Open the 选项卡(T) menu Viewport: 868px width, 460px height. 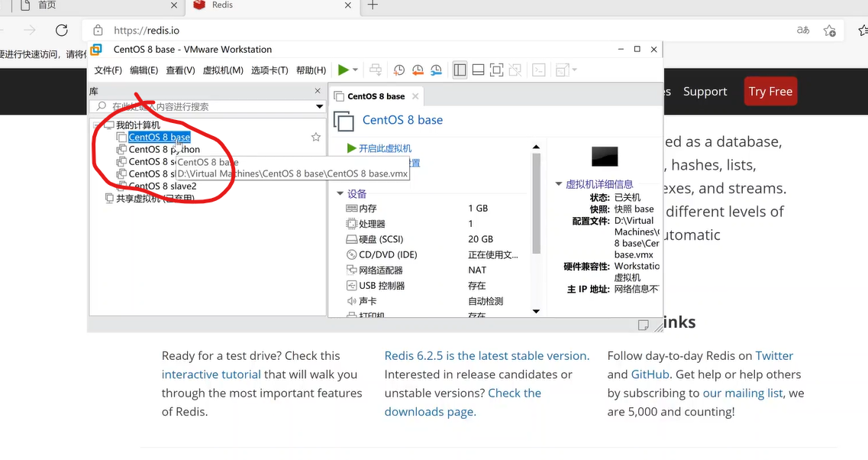tap(269, 70)
